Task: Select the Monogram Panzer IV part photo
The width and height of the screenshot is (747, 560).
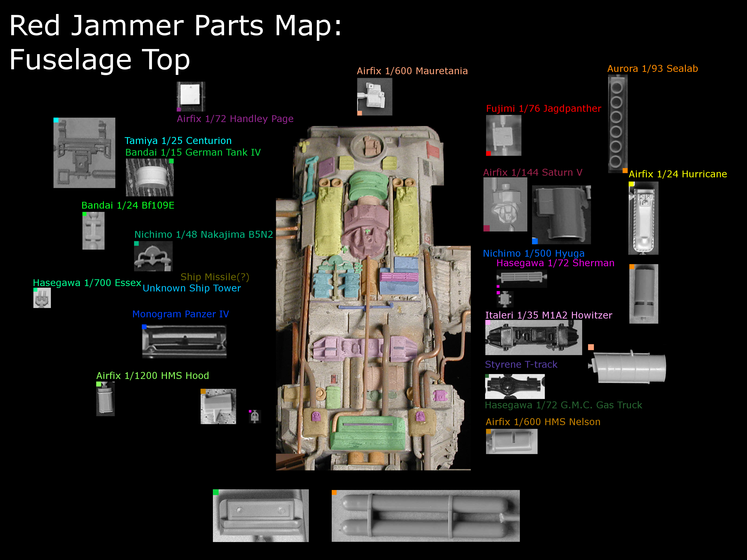Action: coord(184,342)
